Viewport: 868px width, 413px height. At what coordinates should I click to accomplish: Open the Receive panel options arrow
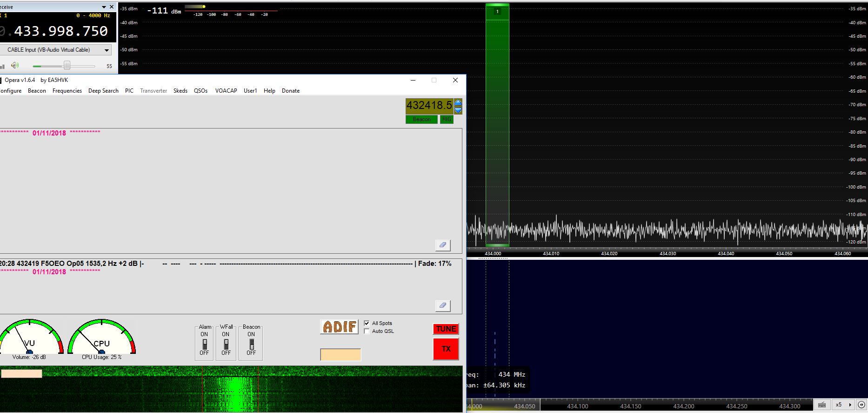[x=104, y=7]
